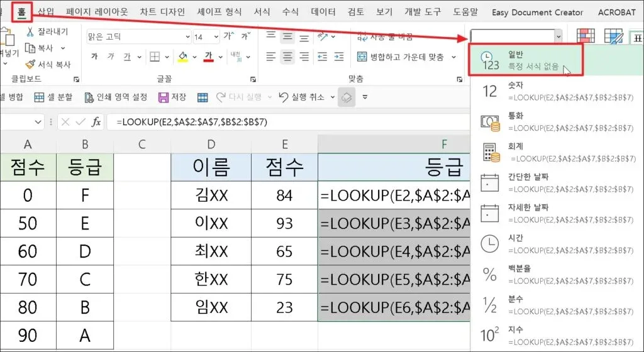Select the 백분율 percentage format
The image size is (644, 352).
[557, 275]
